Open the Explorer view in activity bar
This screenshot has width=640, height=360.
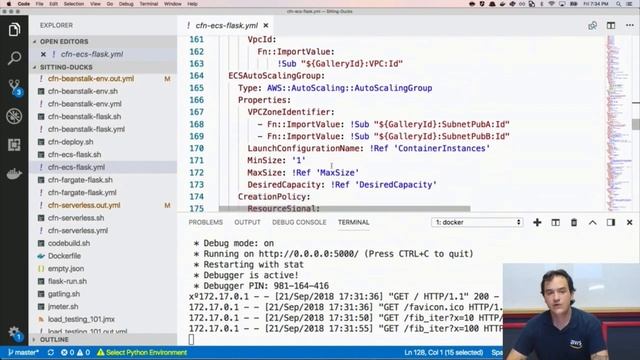14,29
